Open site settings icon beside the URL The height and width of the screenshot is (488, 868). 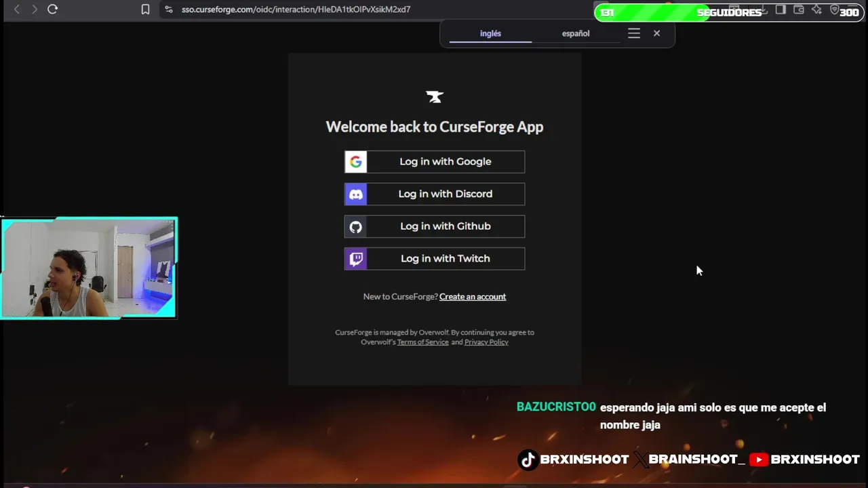click(x=169, y=9)
